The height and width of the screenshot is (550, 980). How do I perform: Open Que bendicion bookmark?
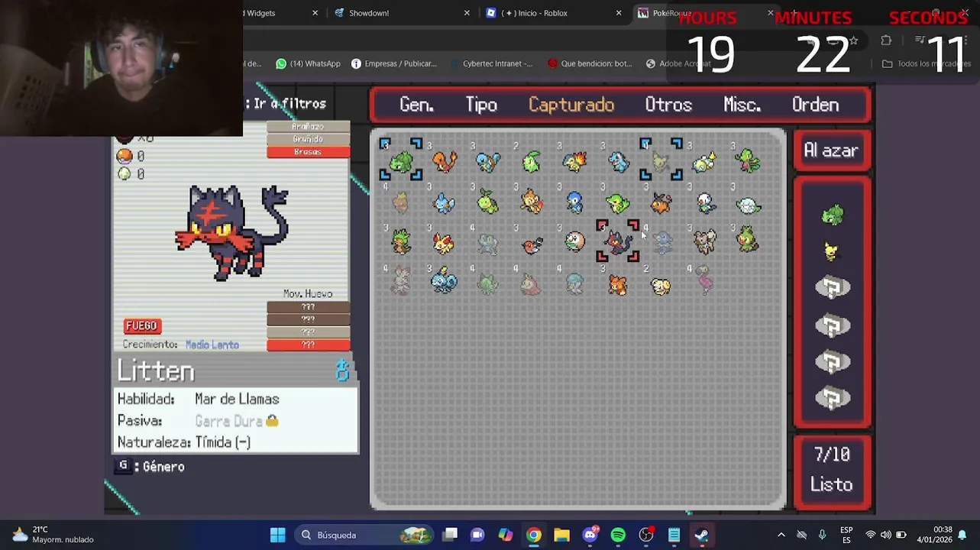pyautogui.click(x=589, y=63)
